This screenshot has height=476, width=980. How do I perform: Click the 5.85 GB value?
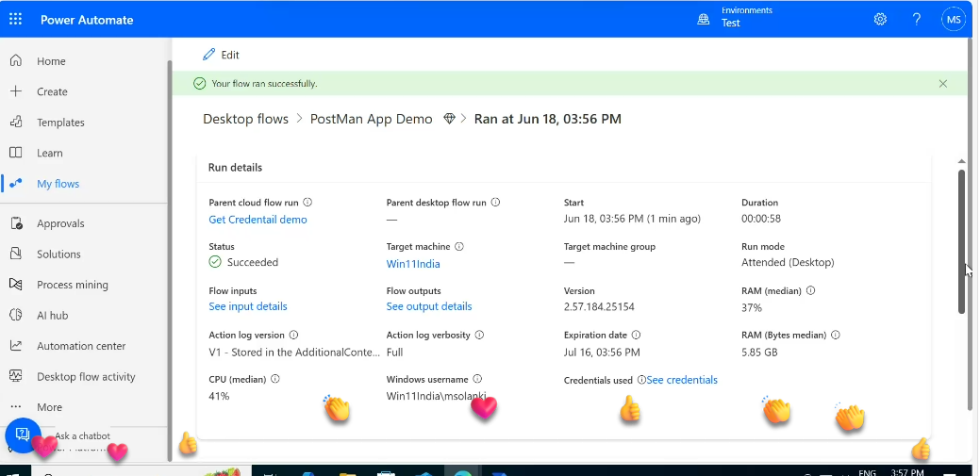759,353
